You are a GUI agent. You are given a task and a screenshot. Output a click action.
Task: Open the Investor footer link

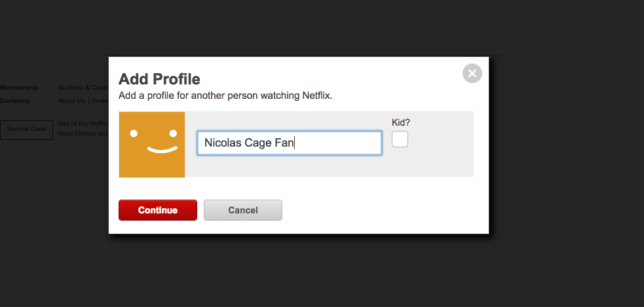100,101
